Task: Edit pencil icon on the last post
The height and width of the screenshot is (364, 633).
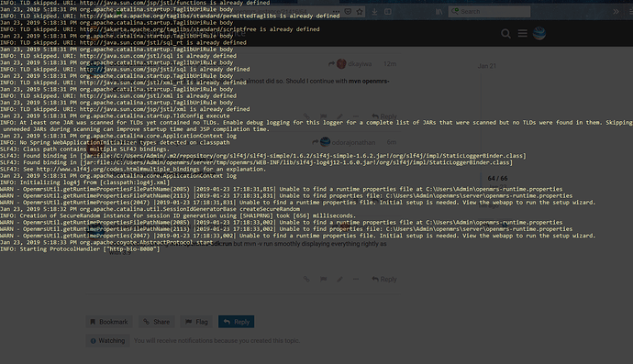Action: coord(340,280)
